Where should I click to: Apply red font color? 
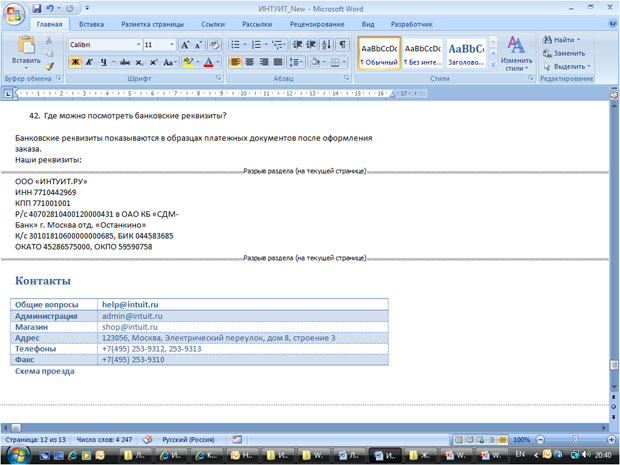click(208, 62)
